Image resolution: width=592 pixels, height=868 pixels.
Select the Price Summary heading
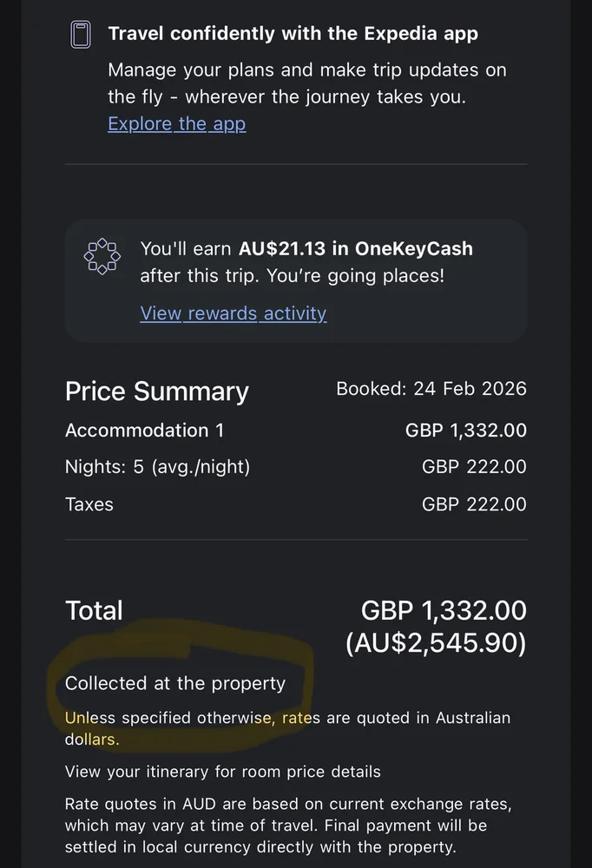click(x=157, y=391)
